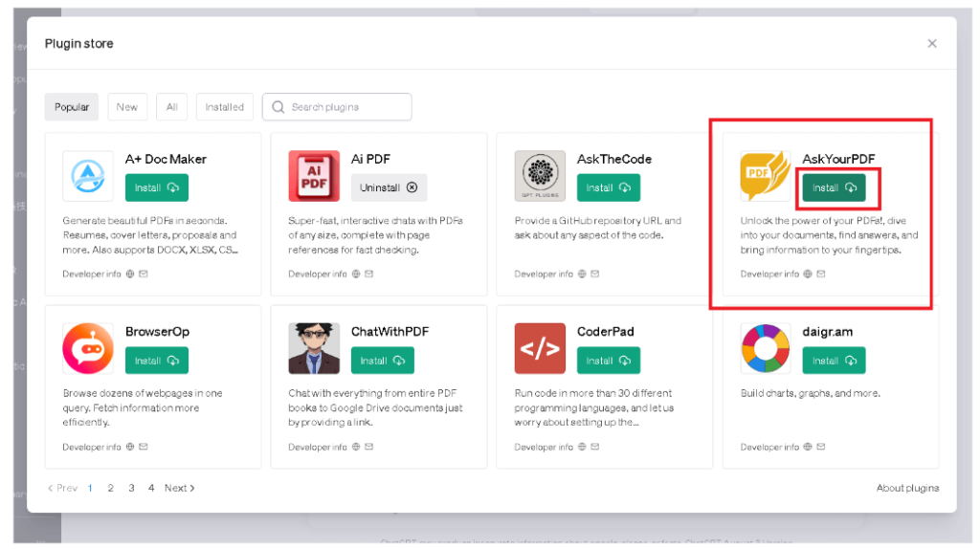
Task: Switch to the New filter tab
Action: pyautogui.click(x=127, y=107)
